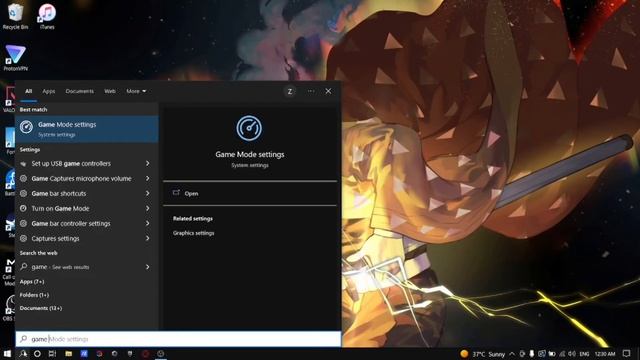This screenshot has width=640, height=360.
Task: Switch to the Apps search tab
Action: point(49,91)
